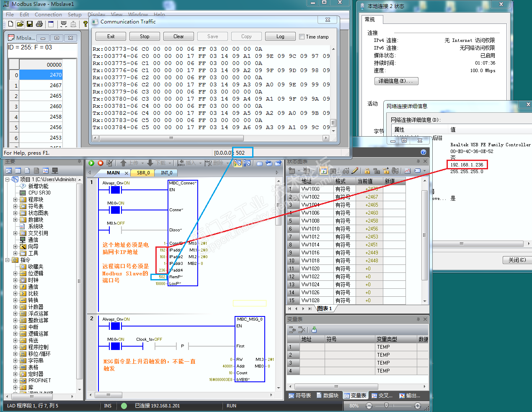
Task: Click the Clear button in Communication Traffic
Action: click(x=178, y=36)
